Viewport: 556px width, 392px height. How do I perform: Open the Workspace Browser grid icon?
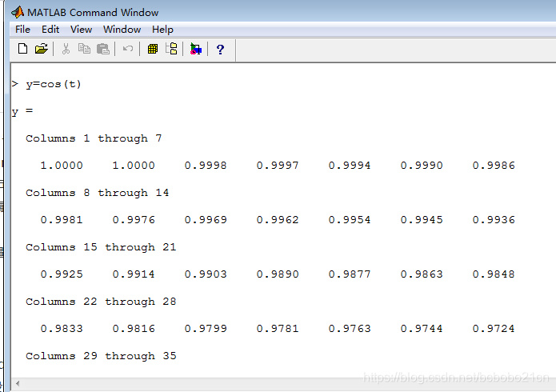(x=153, y=49)
